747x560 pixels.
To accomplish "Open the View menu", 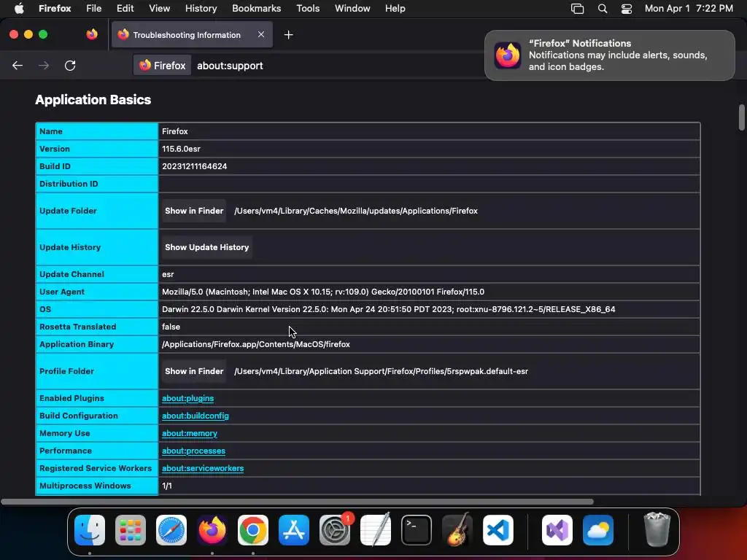I will [x=159, y=9].
